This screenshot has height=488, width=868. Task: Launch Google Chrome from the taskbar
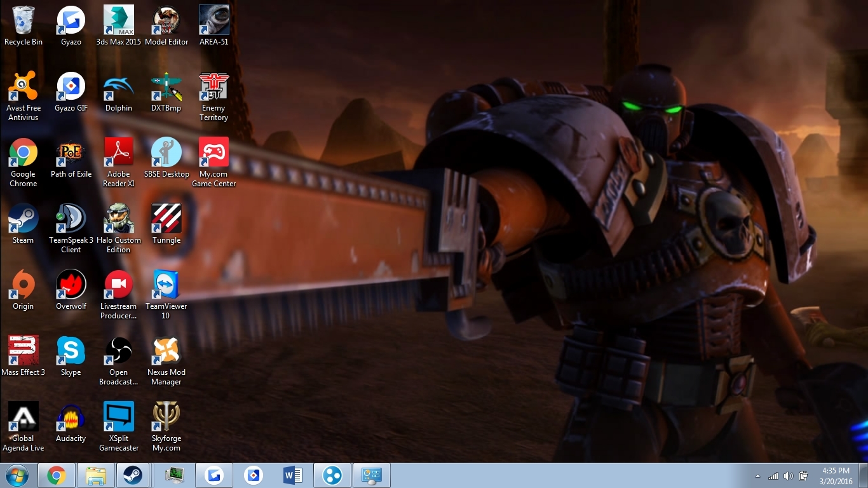click(x=57, y=475)
